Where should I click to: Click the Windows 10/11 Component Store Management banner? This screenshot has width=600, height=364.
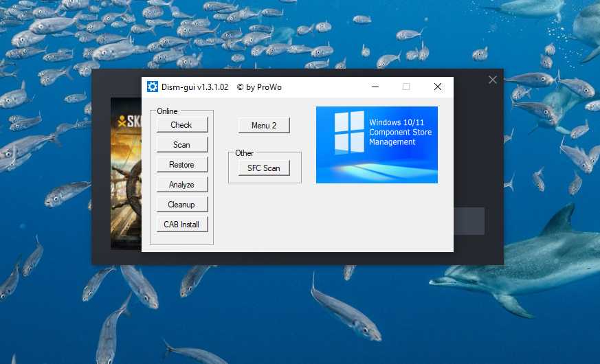[x=377, y=145]
